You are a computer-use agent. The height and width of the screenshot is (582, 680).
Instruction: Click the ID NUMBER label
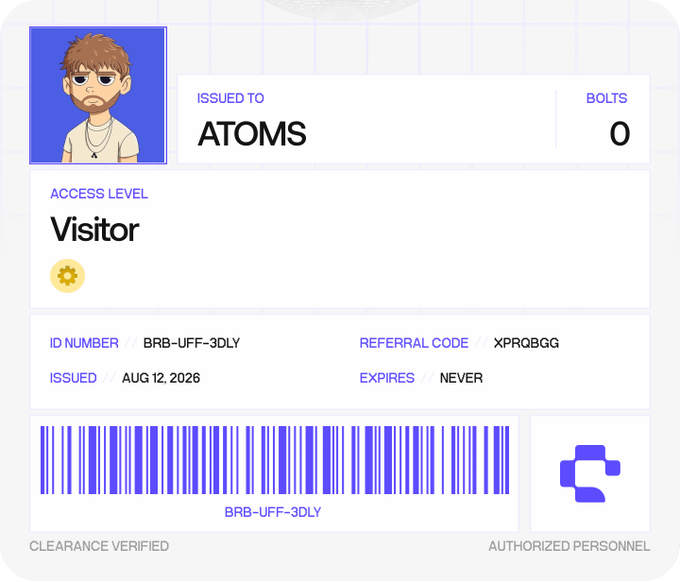84,343
